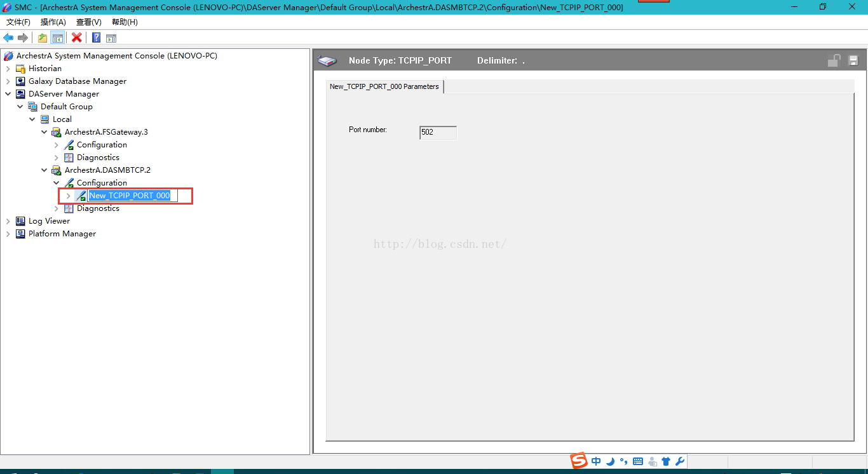
Task: Click the Platform Manager node icon
Action: click(x=21, y=234)
